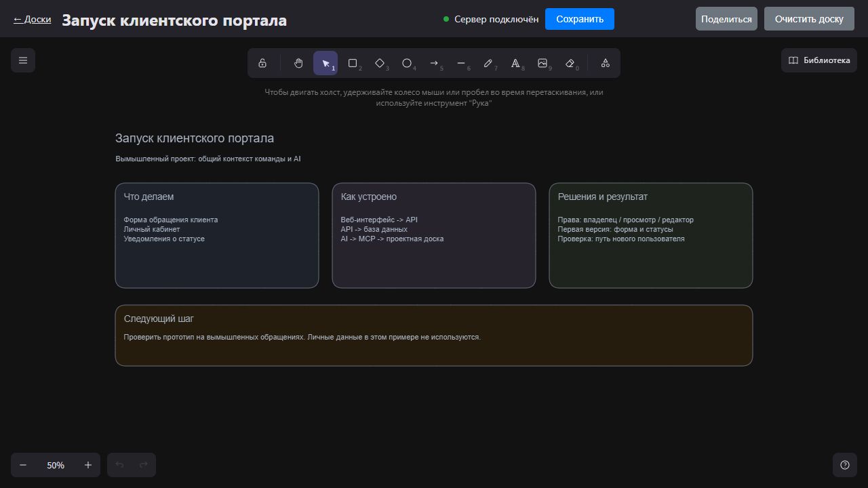Click the redo arrow button
The image size is (868, 488).
pos(143,465)
